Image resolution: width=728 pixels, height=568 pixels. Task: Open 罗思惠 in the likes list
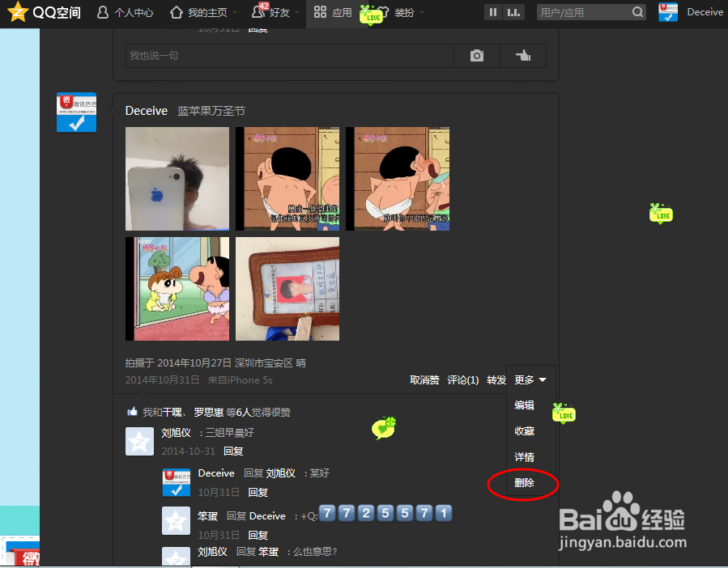pos(208,413)
